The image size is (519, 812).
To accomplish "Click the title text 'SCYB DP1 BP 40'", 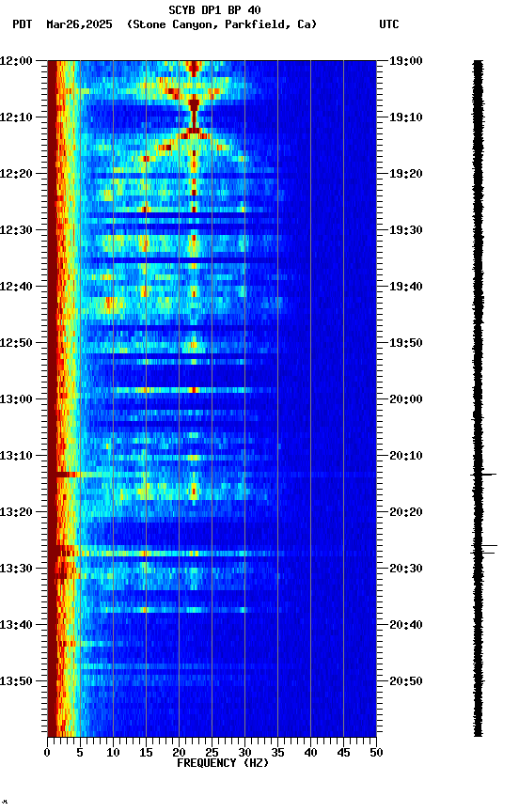I will coord(214,9).
